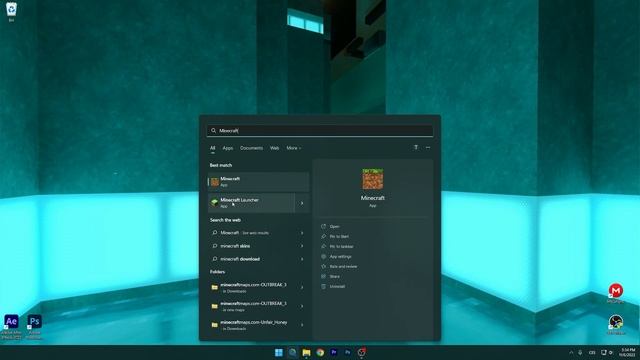Select the Minecraft Launcher App result
Image resolution: width=640 pixels, height=360 pixels.
[251, 203]
